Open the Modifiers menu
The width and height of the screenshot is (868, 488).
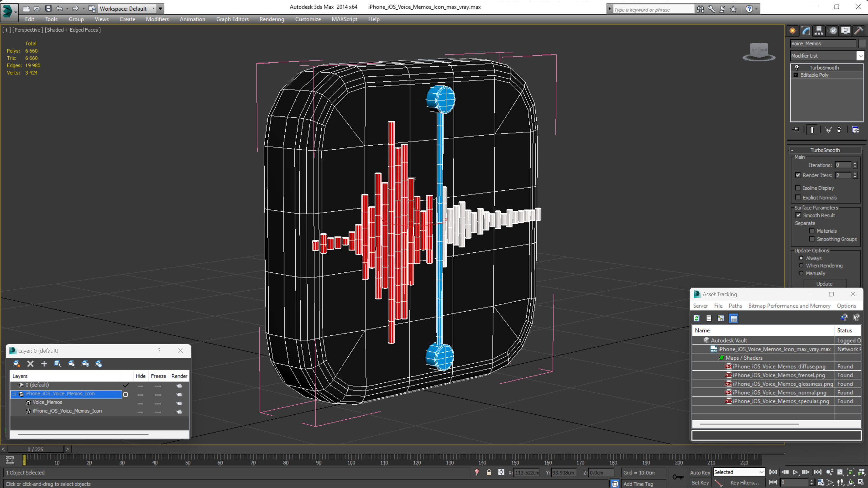tap(157, 19)
